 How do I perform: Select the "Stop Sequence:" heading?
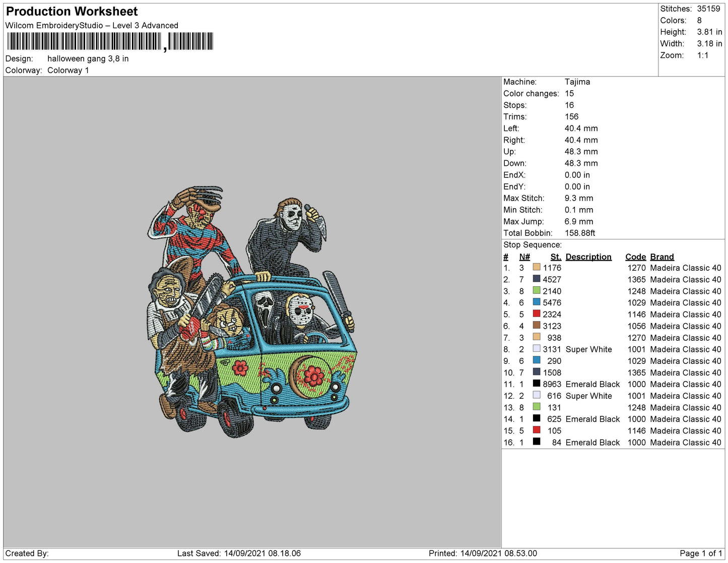tap(533, 244)
